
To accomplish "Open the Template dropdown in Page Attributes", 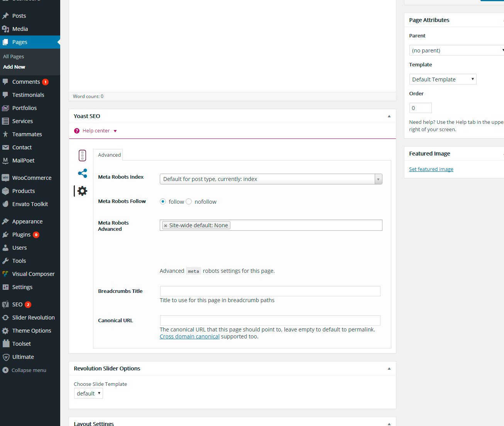I will (x=443, y=79).
